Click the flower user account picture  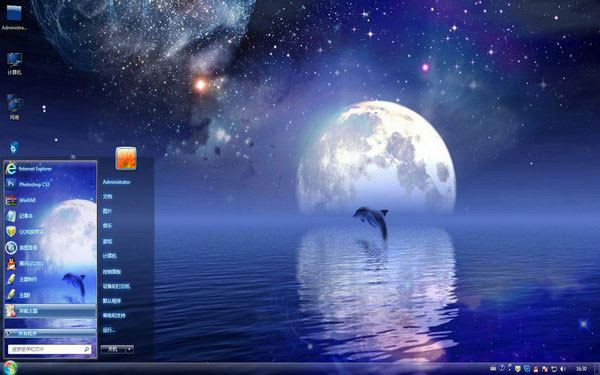click(126, 158)
